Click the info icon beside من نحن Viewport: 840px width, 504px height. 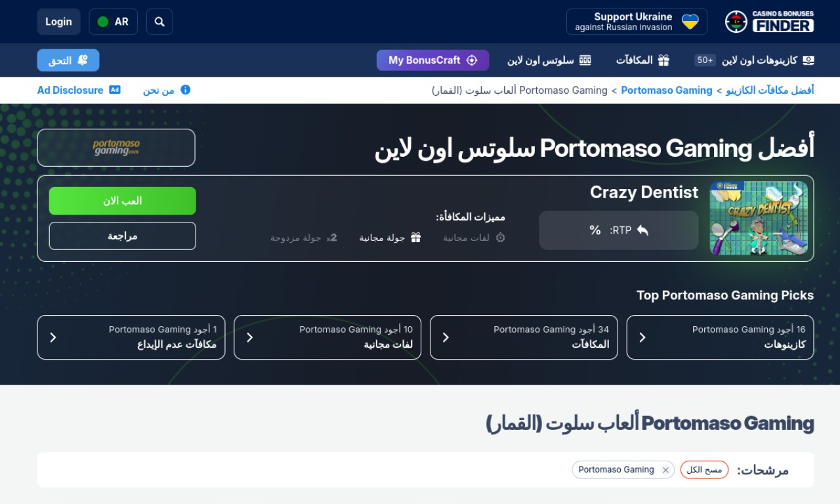pos(185,90)
